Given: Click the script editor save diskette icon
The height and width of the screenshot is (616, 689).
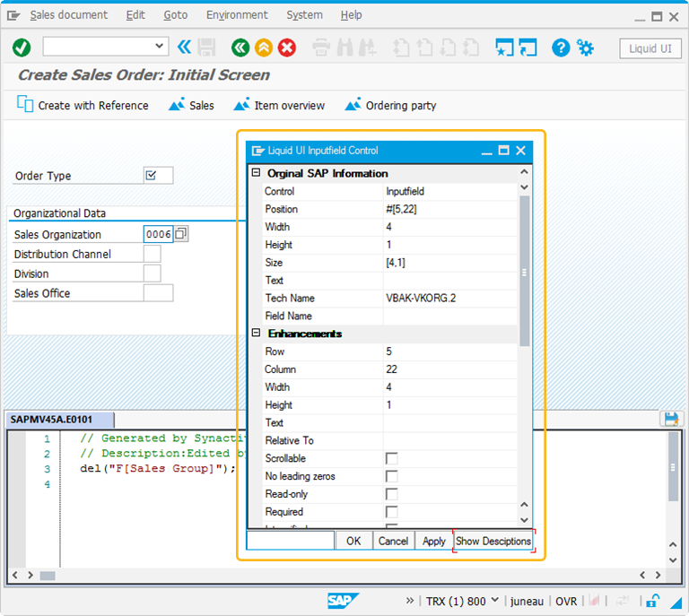Looking at the screenshot, I should coord(671,420).
